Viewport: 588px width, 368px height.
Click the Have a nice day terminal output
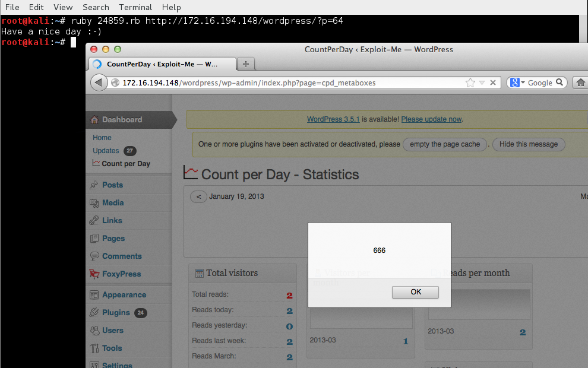click(51, 31)
